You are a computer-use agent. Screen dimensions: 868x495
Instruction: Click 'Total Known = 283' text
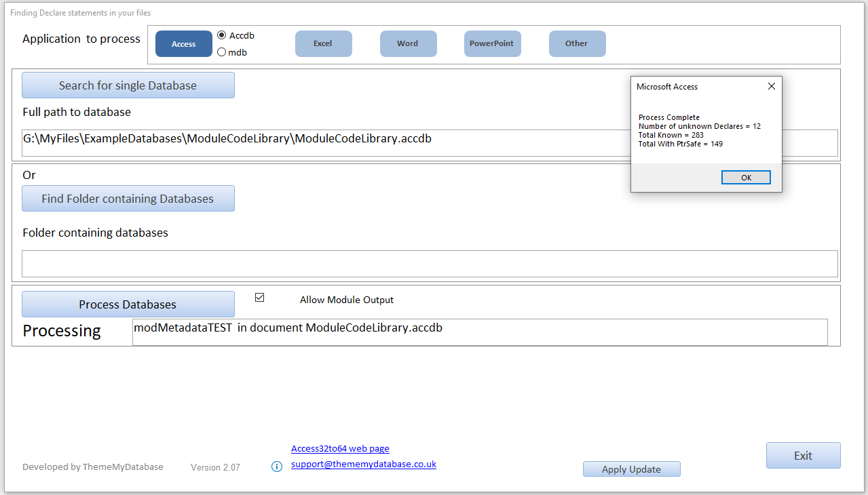click(x=671, y=135)
